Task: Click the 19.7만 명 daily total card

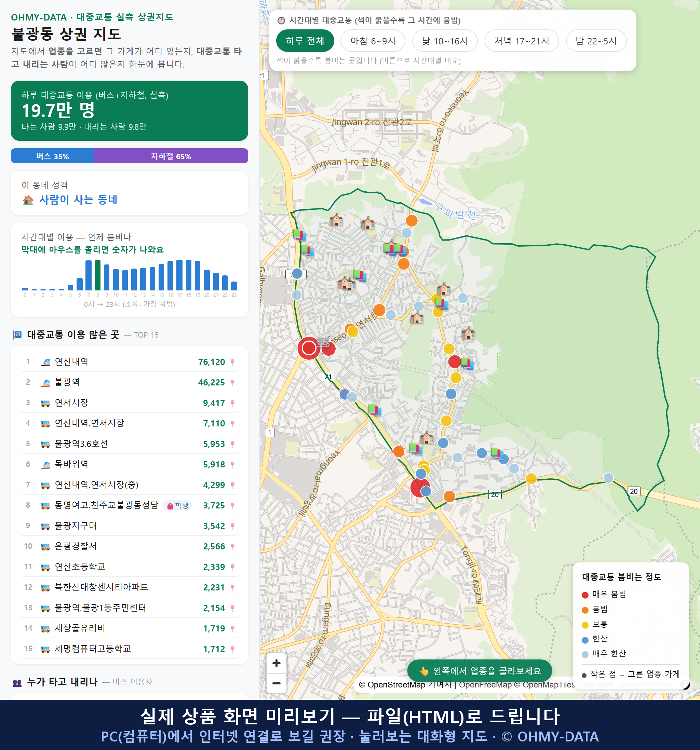Action: 130,111
